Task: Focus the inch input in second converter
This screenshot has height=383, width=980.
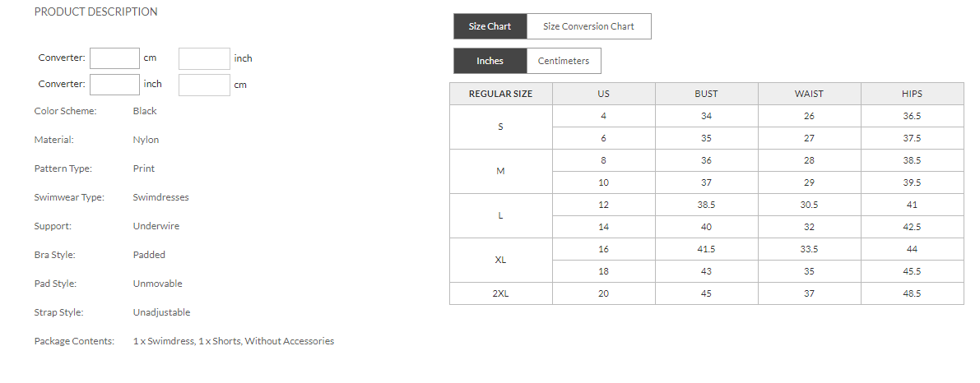Action: coord(115,84)
